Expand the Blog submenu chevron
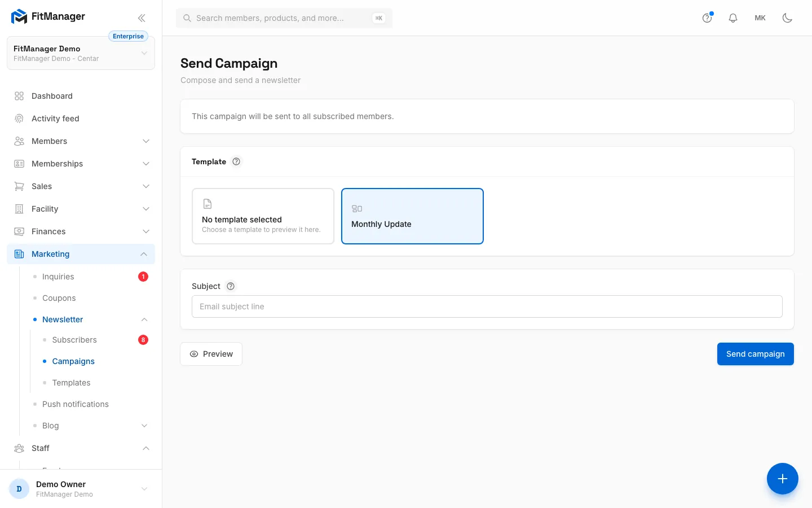The image size is (812, 508). pyautogui.click(x=144, y=426)
